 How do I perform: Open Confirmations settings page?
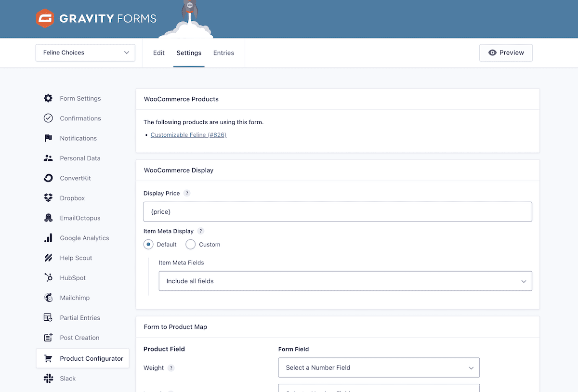tap(80, 118)
